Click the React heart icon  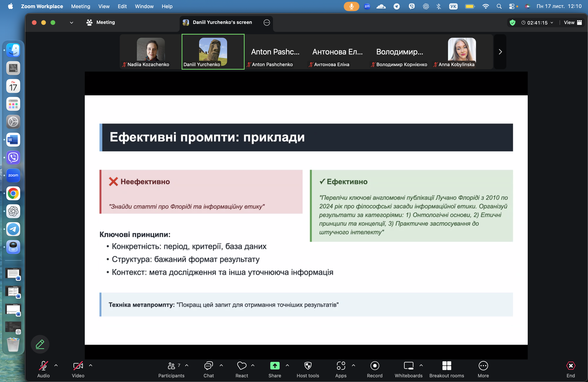(241, 366)
